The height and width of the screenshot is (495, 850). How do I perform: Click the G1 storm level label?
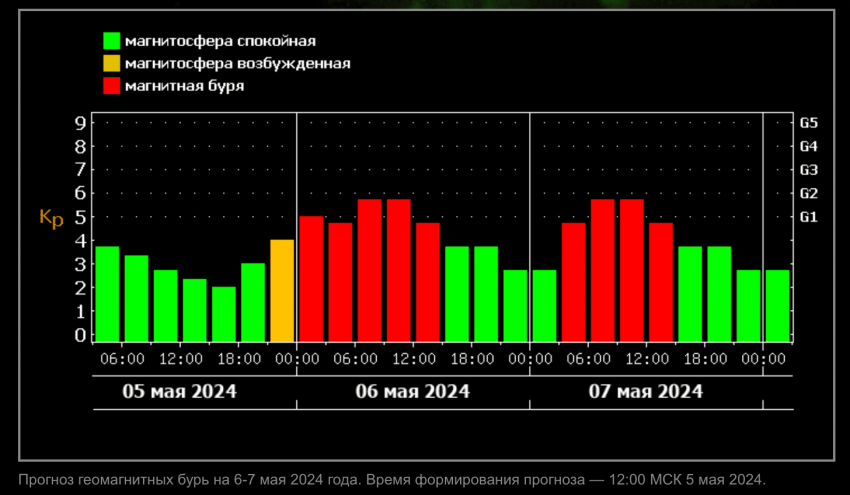coord(809,217)
